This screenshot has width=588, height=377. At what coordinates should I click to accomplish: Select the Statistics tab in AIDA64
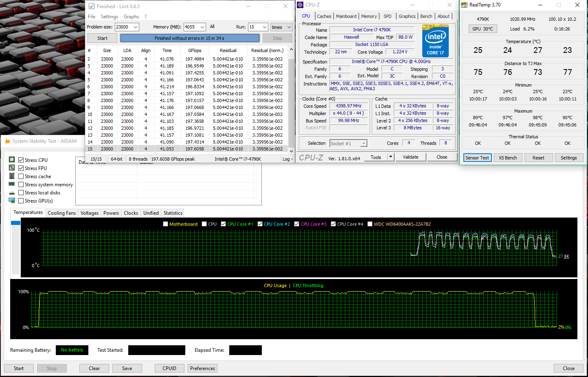point(173,213)
